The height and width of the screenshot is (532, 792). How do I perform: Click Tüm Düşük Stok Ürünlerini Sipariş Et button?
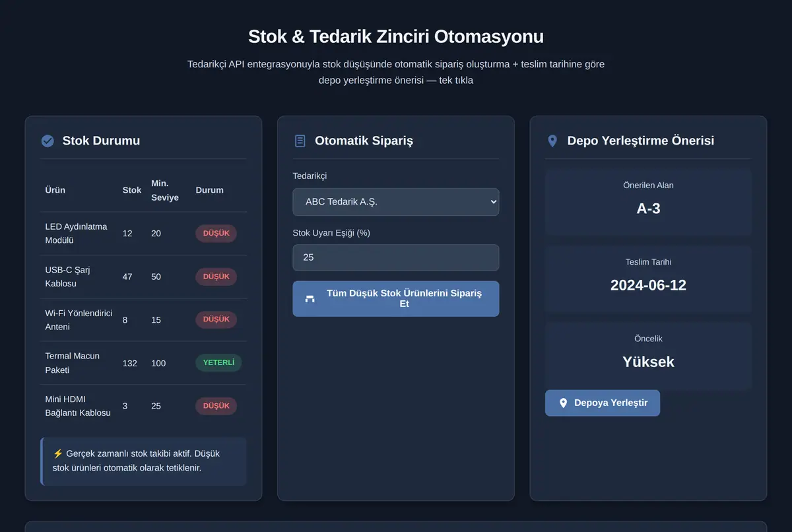click(396, 298)
